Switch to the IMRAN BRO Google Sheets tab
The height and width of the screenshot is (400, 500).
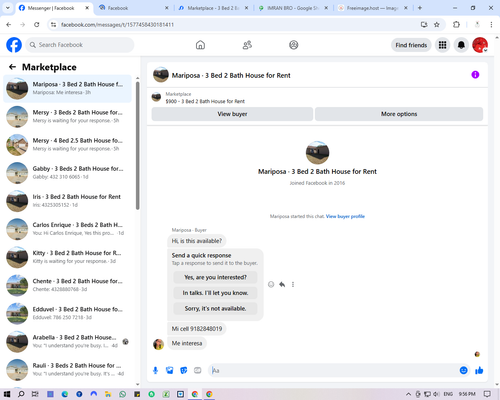[x=293, y=8]
